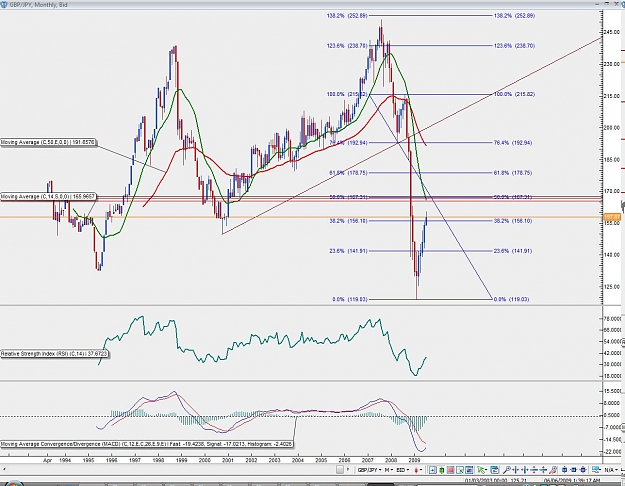The height and width of the screenshot is (486, 625).
Task: Select the Relative Strength Index (RSI) label
Action: click(54, 354)
